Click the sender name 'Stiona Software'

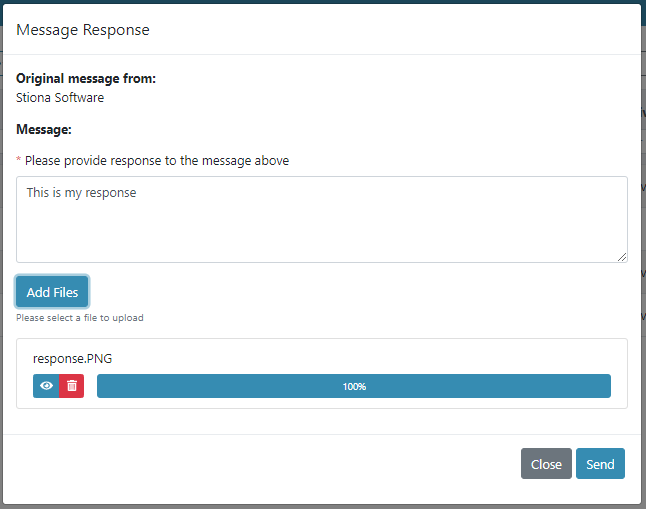(x=60, y=98)
